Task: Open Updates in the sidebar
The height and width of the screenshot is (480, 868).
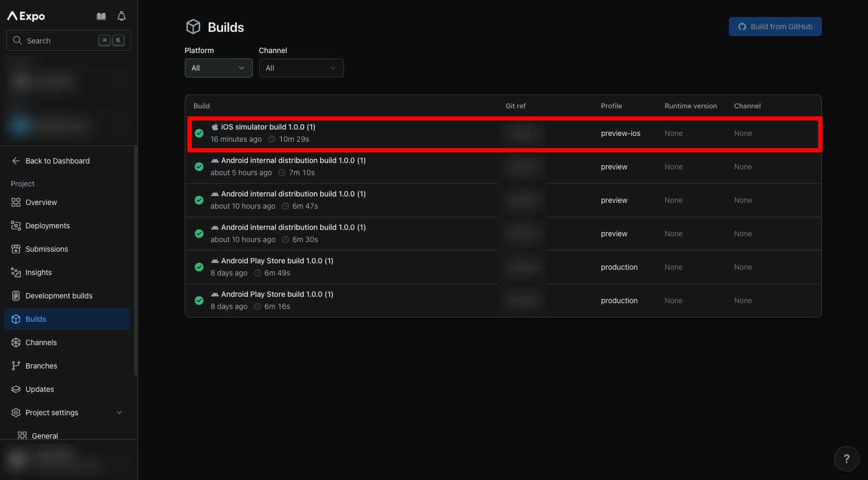Action: [x=67, y=389]
